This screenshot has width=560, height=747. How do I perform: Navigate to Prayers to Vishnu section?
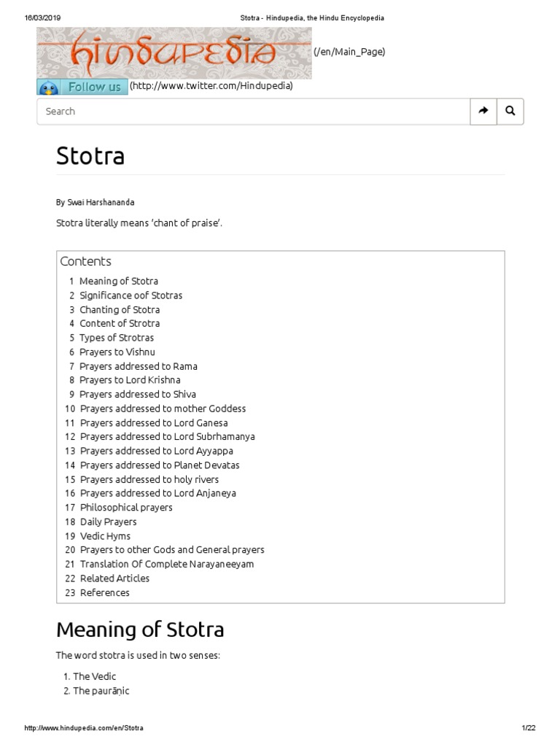[x=117, y=352]
